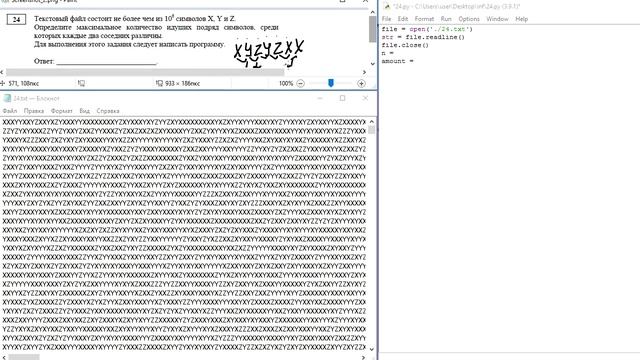Click Notepad title '24.txt — Блокнот'
The width and height of the screenshot is (640, 360).
36,98
